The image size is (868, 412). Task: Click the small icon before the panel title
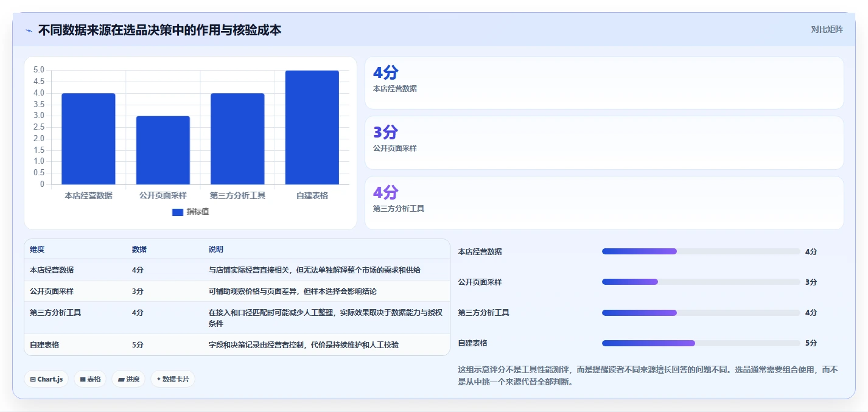point(29,30)
